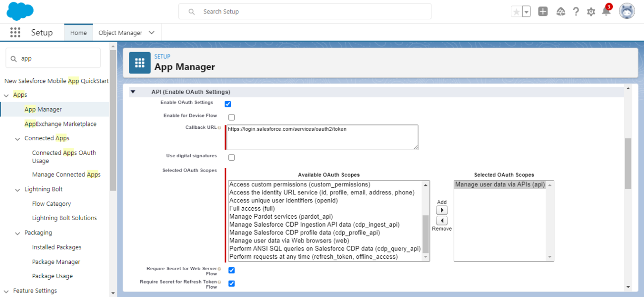The width and height of the screenshot is (644, 297).
Task: Collapse the API (Enable OAuth Settings) section
Action: (133, 92)
